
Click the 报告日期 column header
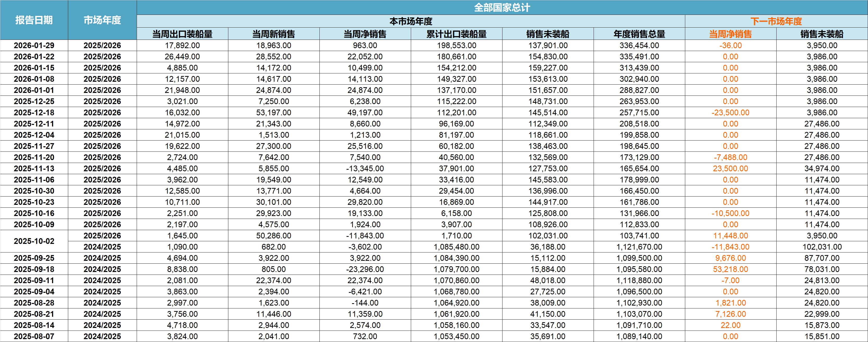(34, 20)
